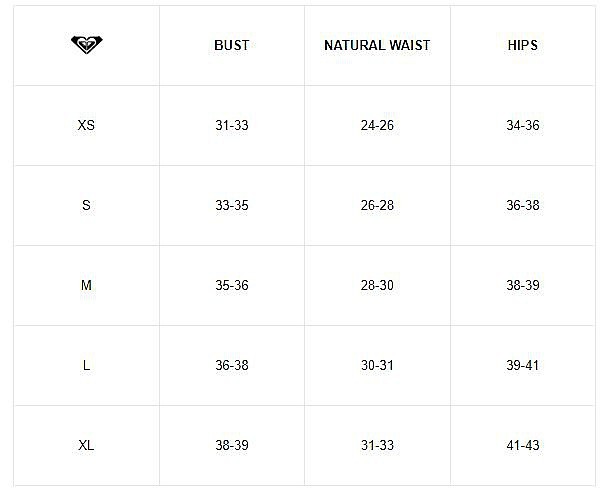Image resolution: width=606 pixels, height=496 pixels.
Task: Select the M hips value 38-39
Action: 523,285
